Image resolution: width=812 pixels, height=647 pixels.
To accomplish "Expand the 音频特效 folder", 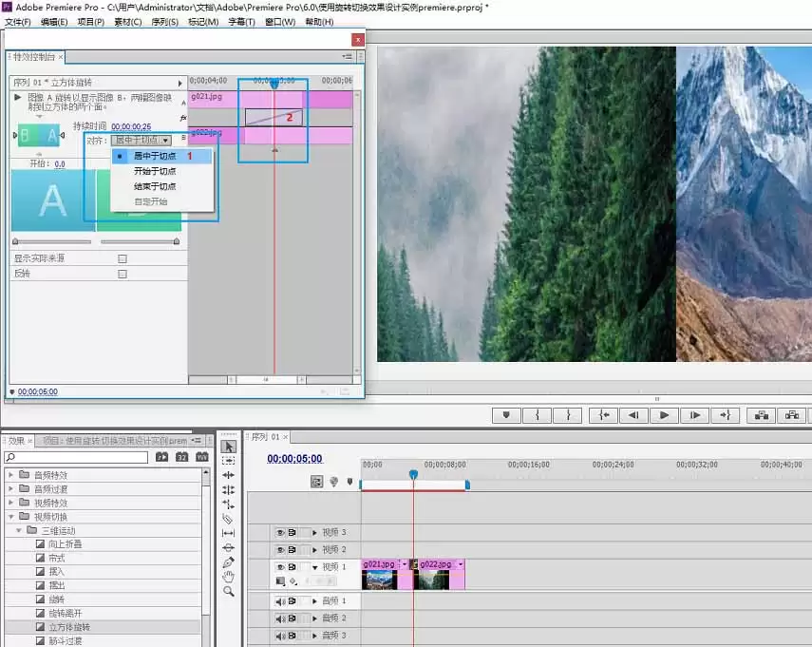I will [10, 474].
